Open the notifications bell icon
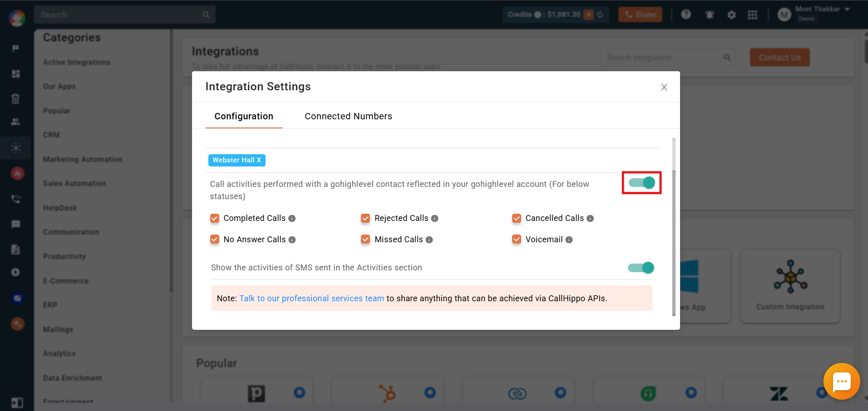Screen dimensions: 868x411 pos(710,15)
